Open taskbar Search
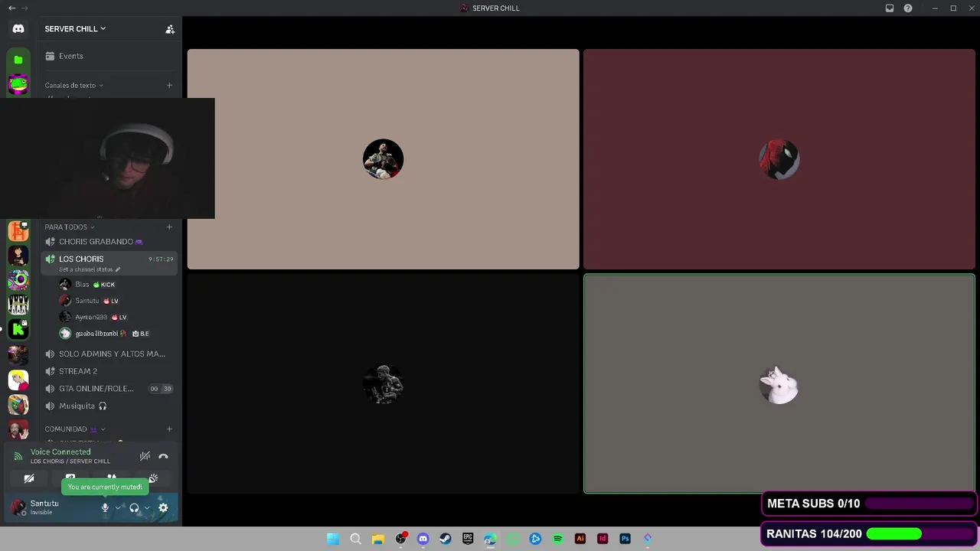 click(x=355, y=539)
